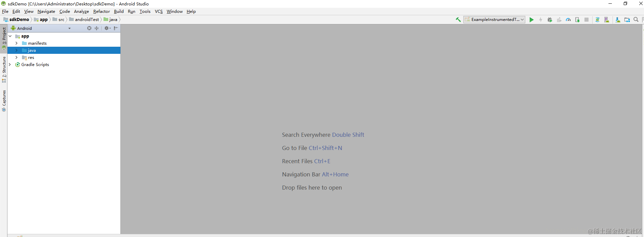
Task: Open the Window menu
Action: 175,12
